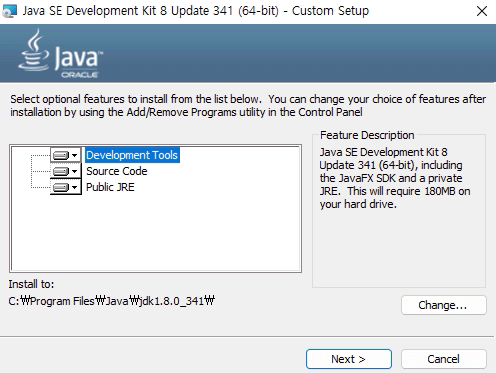Viewport: 496px width, 373px height.
Task: Cancel the Java setup
Action: (x=444, y=359)
